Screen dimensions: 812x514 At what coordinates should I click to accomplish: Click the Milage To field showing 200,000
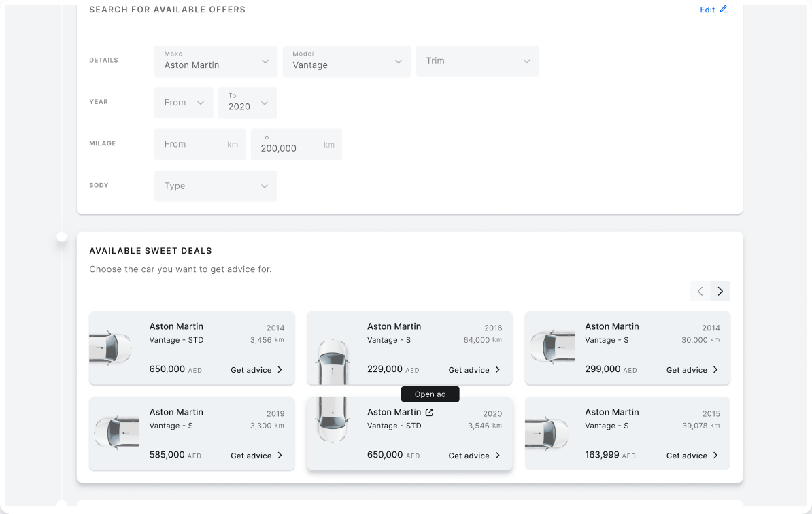289,145
